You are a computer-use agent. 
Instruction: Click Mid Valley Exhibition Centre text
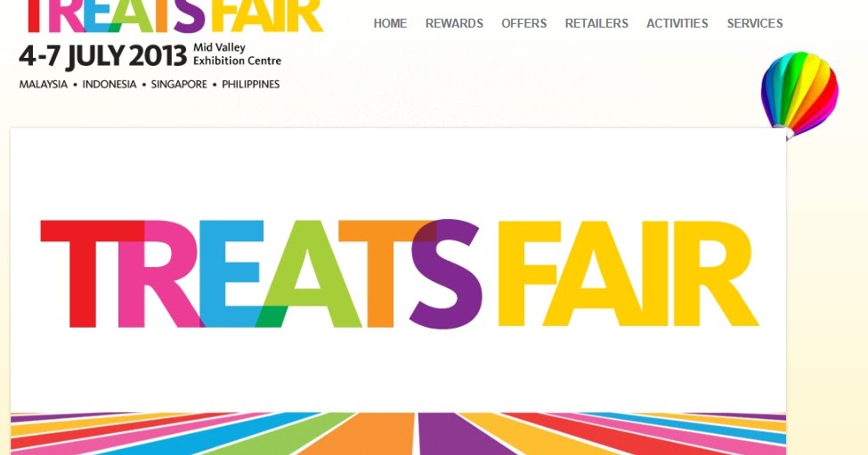coord(237,54)
